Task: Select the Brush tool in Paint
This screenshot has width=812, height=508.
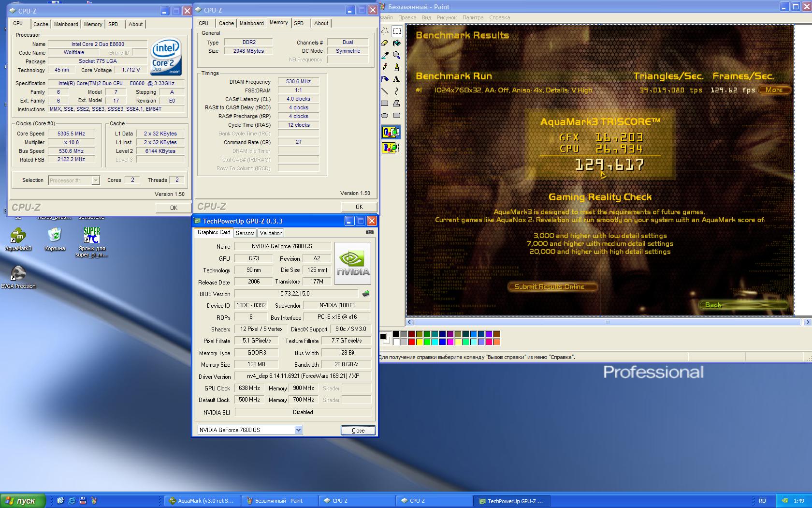Action: click(397, 67)
